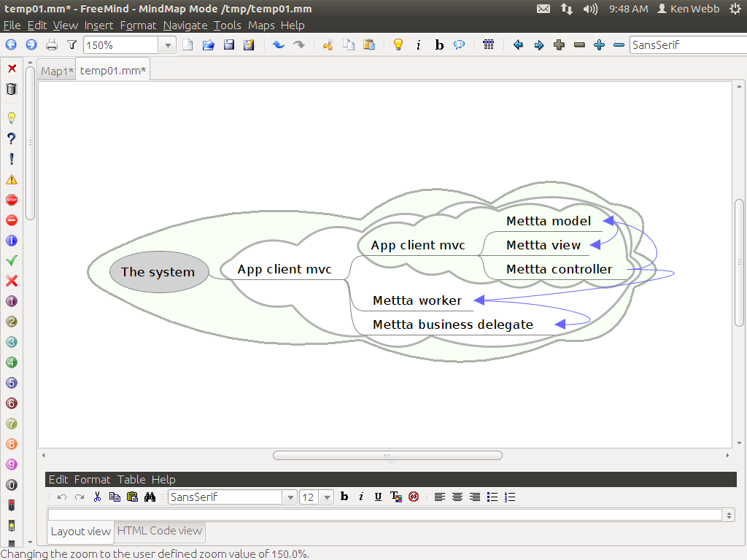Click the scissors Cut icon in main toolbar
747x560 pixels.
tap(328, 45)
